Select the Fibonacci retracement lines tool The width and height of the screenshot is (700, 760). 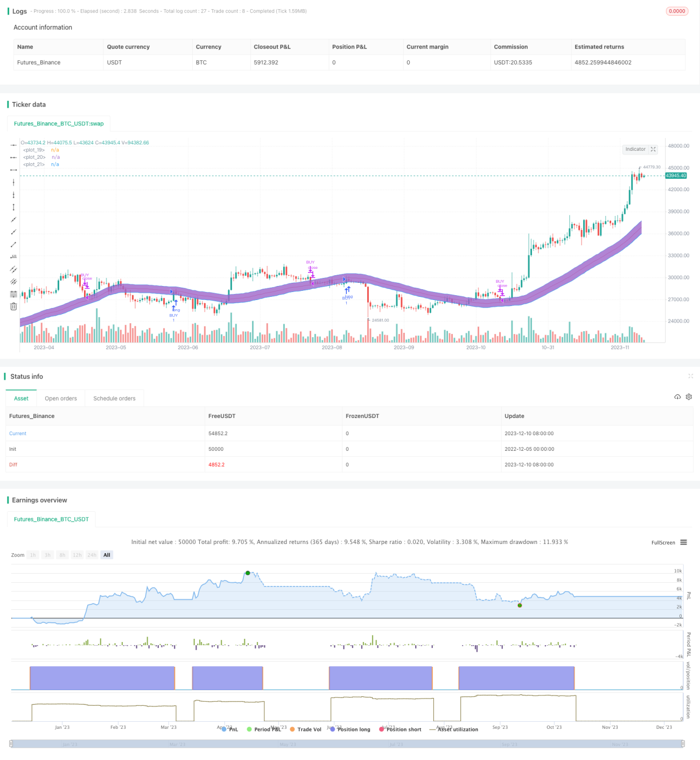pos(13,294)
